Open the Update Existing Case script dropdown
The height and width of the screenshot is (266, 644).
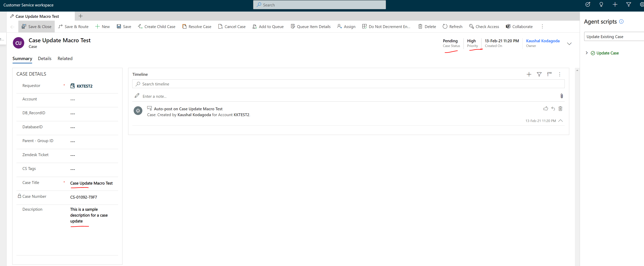click(614, 37)
